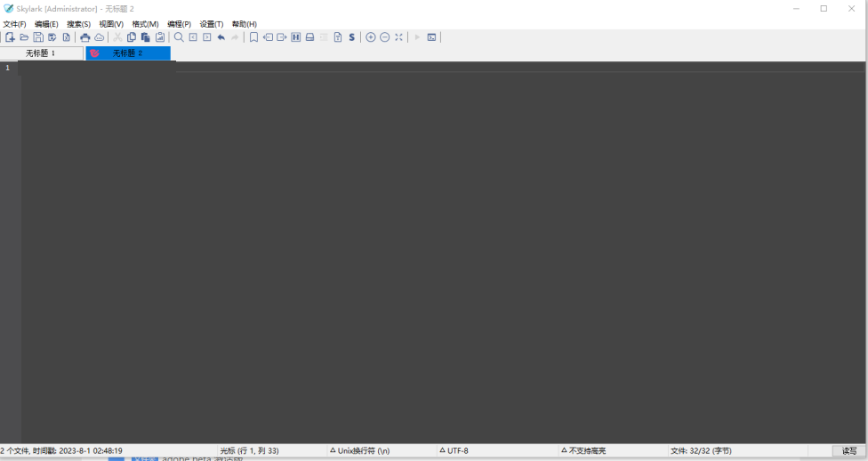Print the document via printer icon
Viewport: 868px width, 461px height.
point(84,37)
